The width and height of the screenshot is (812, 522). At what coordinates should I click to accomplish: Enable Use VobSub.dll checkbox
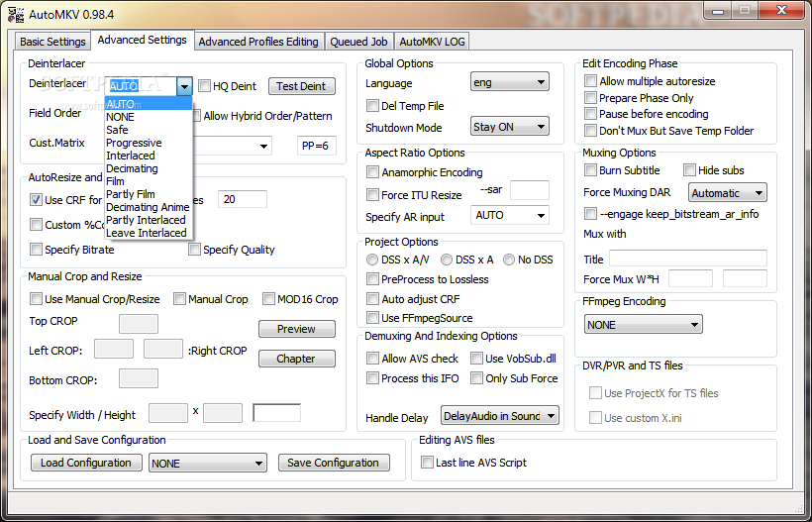click(x=476, y=359)
